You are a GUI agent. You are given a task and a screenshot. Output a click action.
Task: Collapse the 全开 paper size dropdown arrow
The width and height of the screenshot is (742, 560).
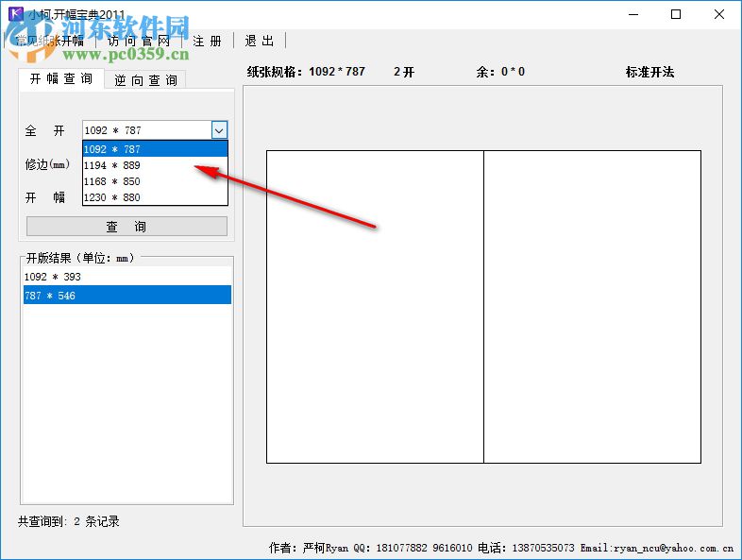pyautogui.click(x=219, y=130)
